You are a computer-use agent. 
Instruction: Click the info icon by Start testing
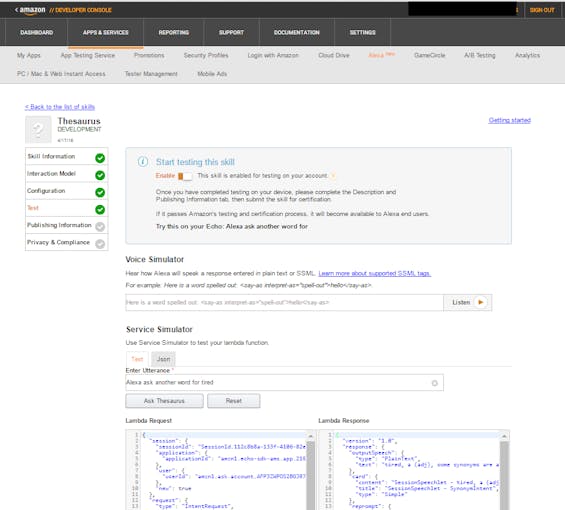143,162
